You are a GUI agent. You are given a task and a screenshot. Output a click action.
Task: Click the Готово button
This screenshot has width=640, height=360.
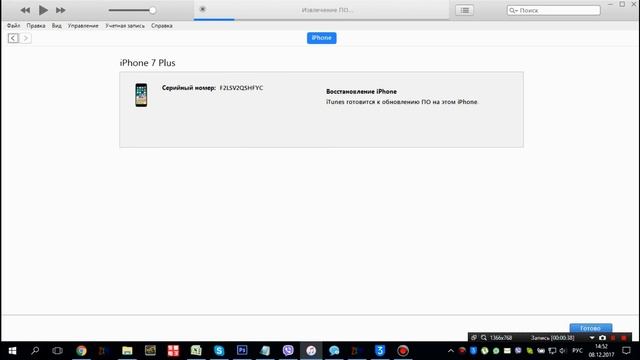click(x=591, y=328)
